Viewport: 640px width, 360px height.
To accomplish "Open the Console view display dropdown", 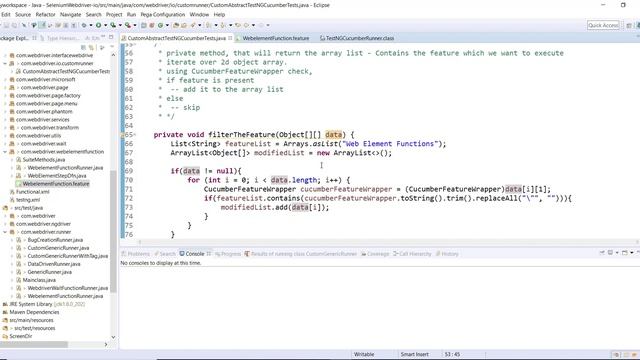I will coord(617,253).
